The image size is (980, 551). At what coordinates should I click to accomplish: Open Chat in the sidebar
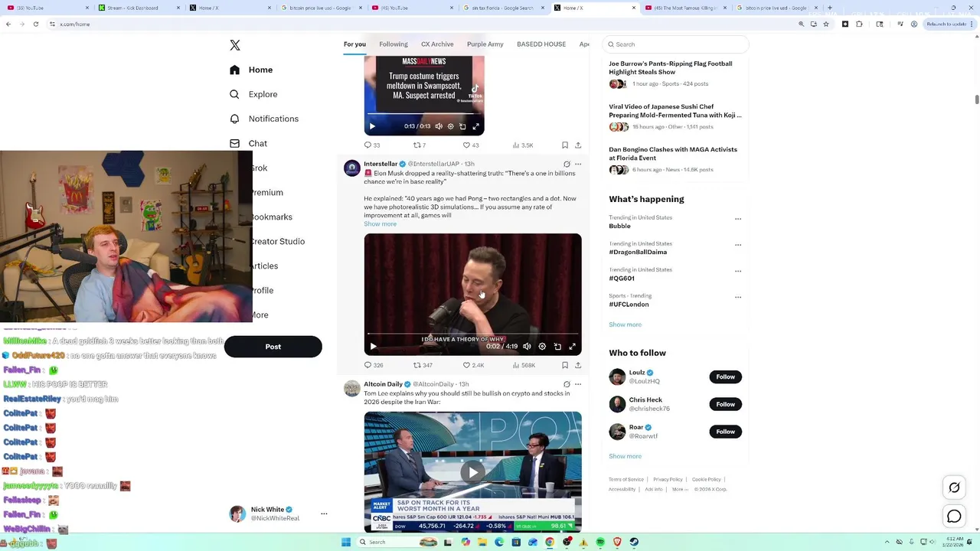(x=248, y=143)
